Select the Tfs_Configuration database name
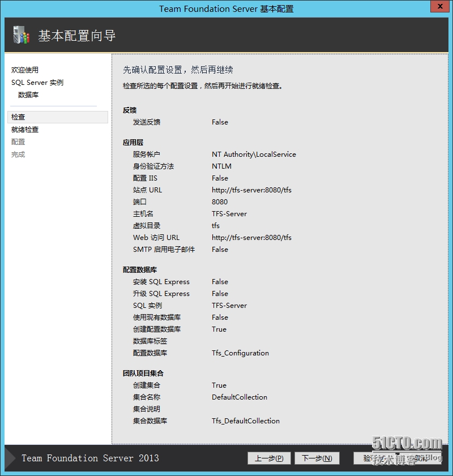The image size is (453, 476). (241, 353)
